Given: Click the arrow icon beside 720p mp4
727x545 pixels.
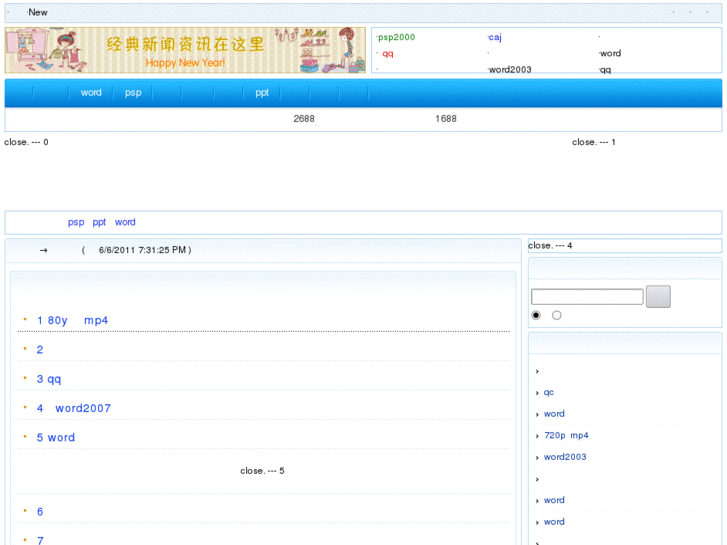Looking at the screenshot, I should [x=537, y=436].
